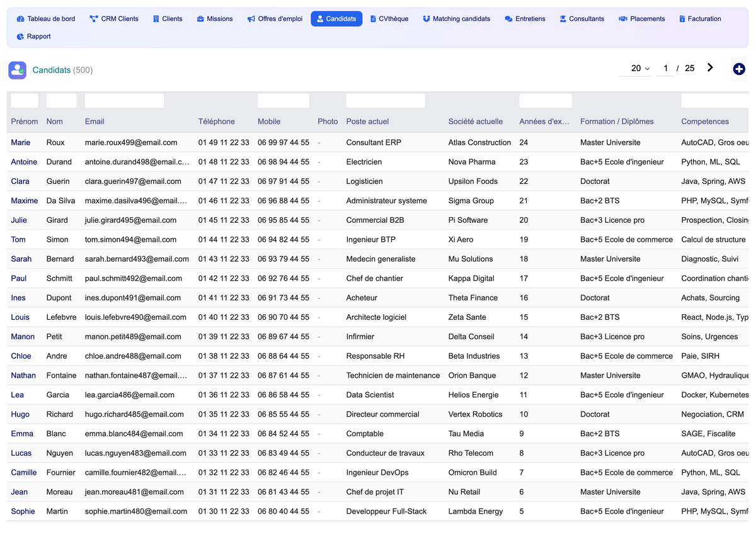This screenshot has height=542, width=756.
Task: Click Consultant ERP job cell
Action: pyautogui.click(x=374, y=142)
